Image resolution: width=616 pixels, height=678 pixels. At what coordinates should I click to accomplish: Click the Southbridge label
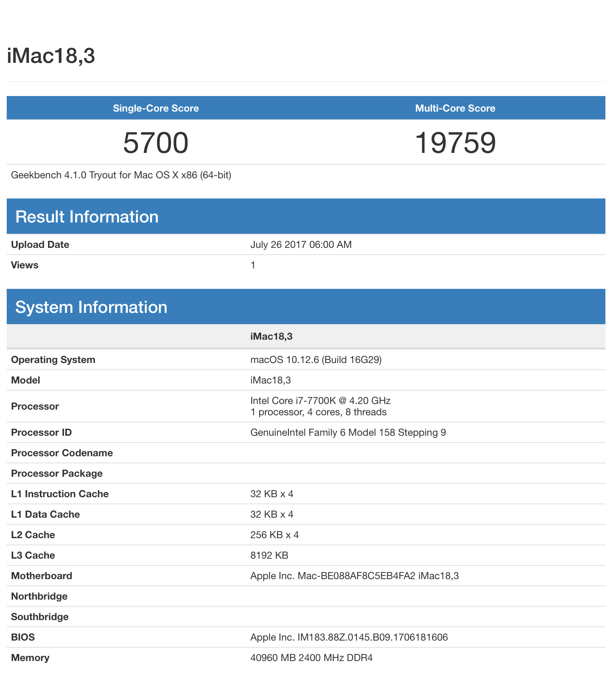[40, 617]
